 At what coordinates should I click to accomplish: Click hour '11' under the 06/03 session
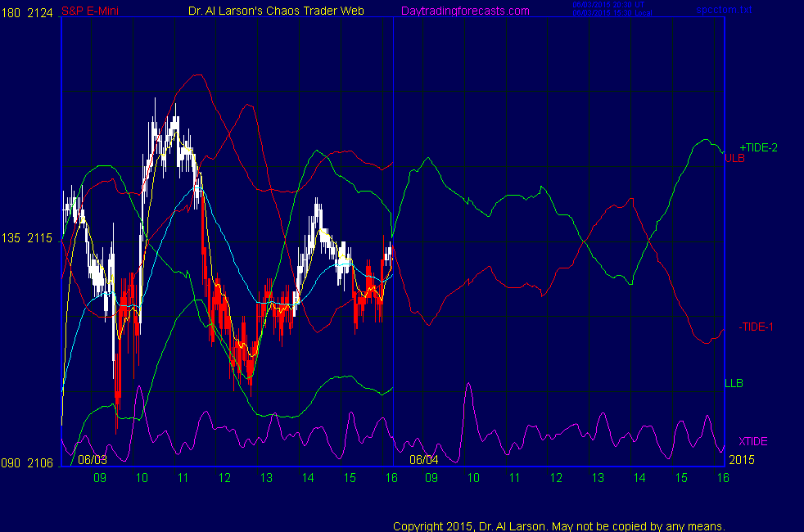point(183,478)
